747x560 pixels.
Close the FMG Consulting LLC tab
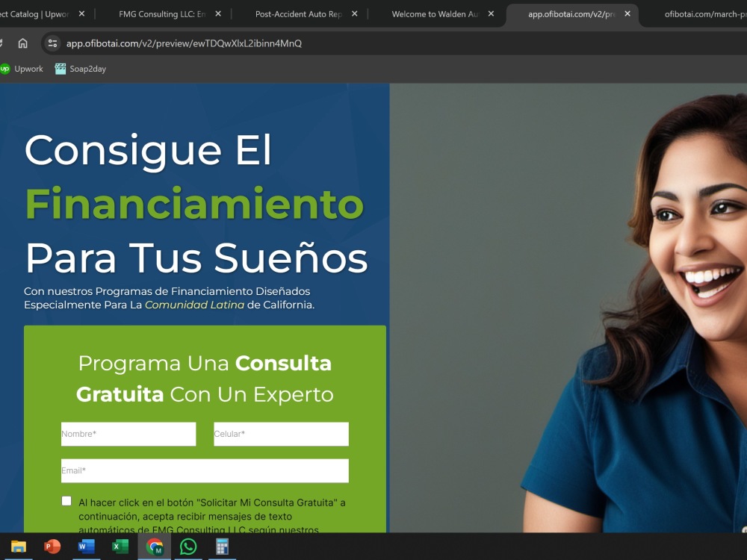(217, 13)
